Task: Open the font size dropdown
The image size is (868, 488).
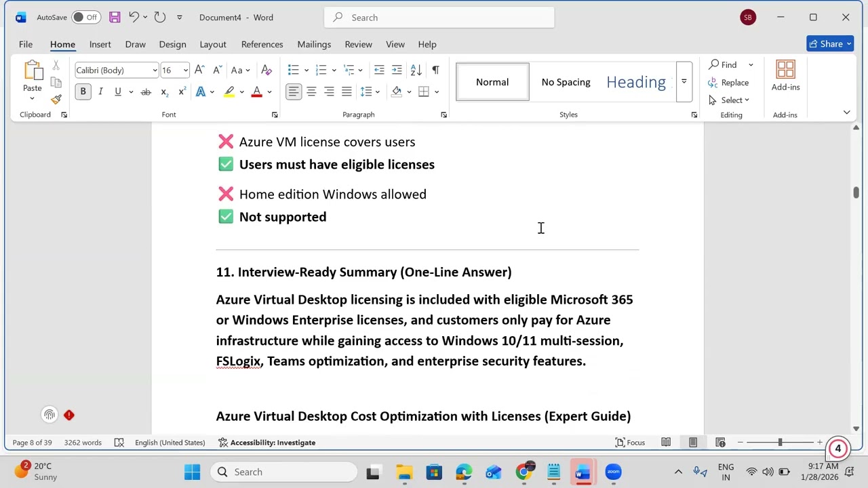Action: 185,70
